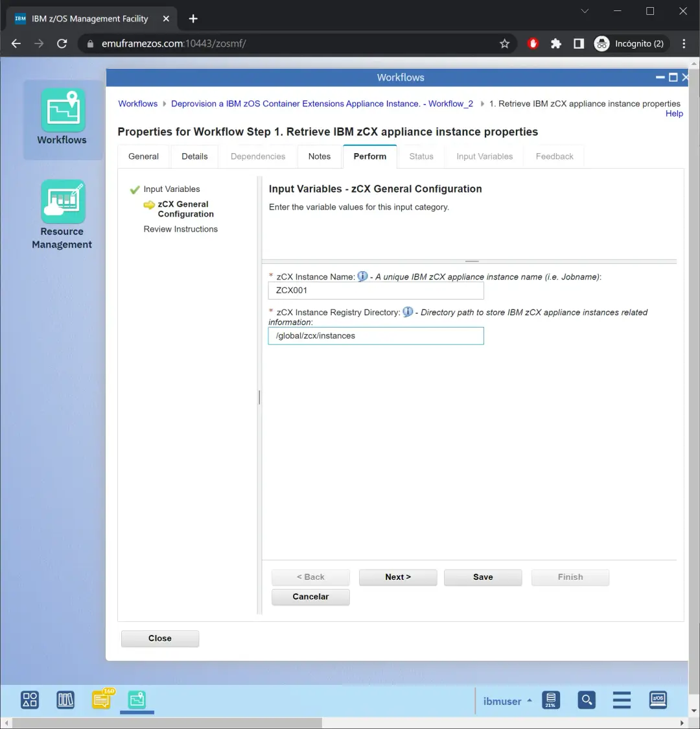Select the active Workflows icon in z/OSMF taskbar
Image resolution: width=700 pixels, height=729 pixels.
[x=137, y=700]
